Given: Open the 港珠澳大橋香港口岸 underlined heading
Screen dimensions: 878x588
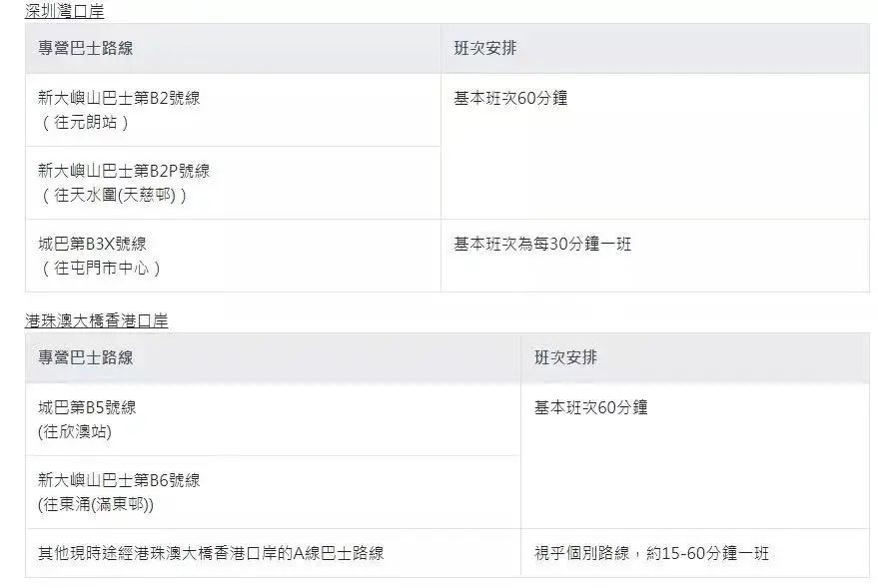Looking at the screenshot, I should (96, 320).
